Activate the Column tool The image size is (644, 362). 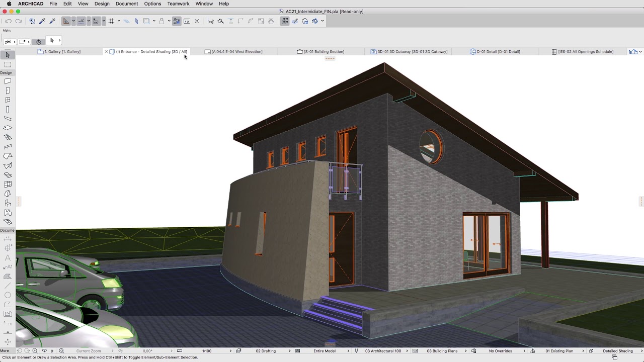(8, 110)
